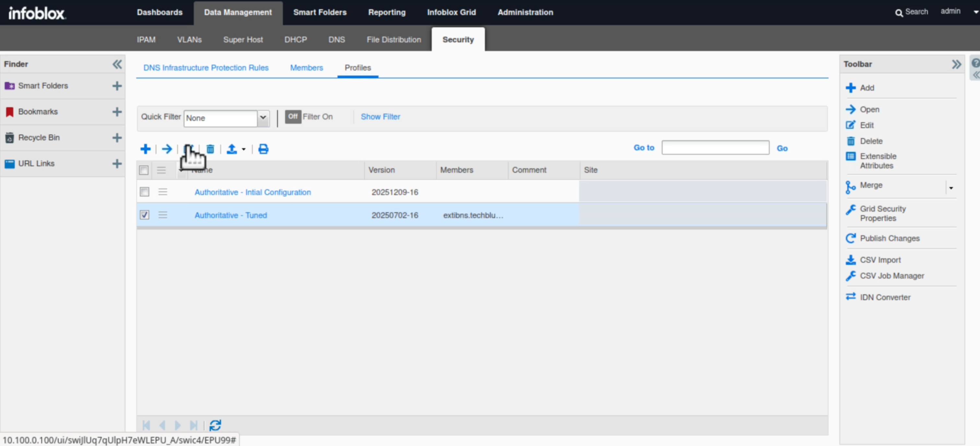Toggle the select-all checkbox in table header
Screen dimensions: 980x446
coord(144,170)
